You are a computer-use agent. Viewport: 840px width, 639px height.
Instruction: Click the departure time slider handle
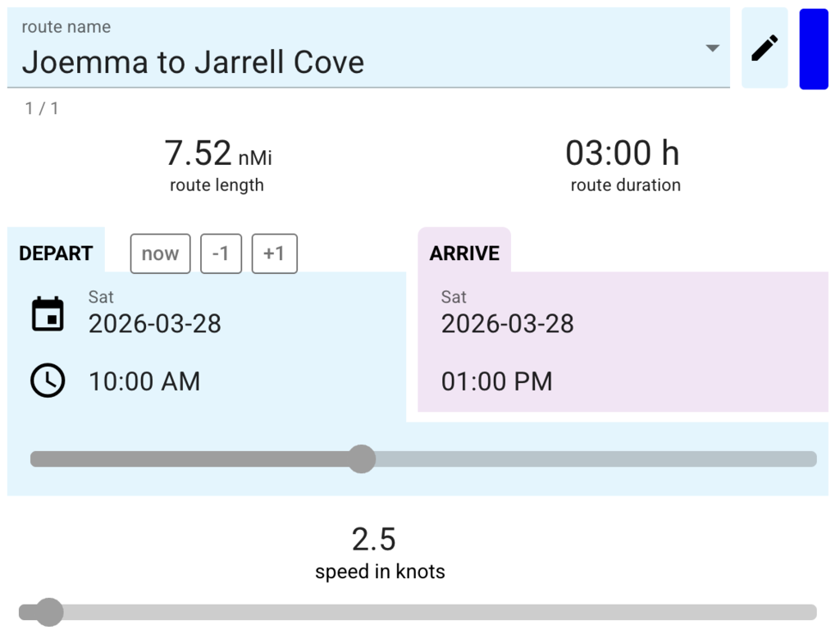pyautogui.click(x=361, y=459)
